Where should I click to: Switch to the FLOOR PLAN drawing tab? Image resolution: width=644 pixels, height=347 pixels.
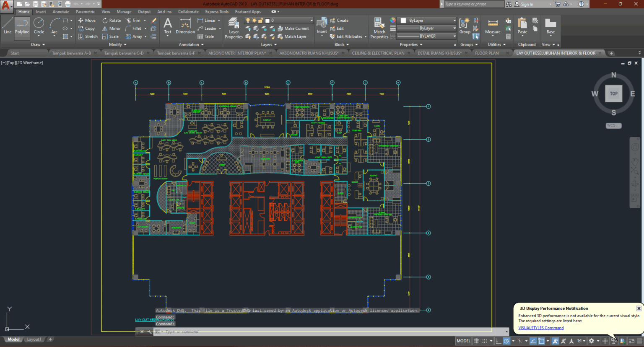[488, 53]
